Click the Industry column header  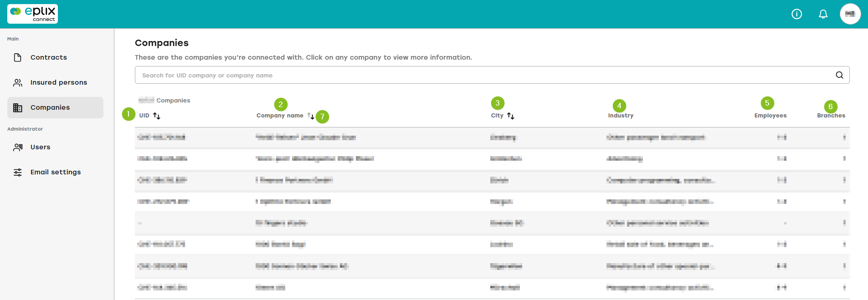621,116
